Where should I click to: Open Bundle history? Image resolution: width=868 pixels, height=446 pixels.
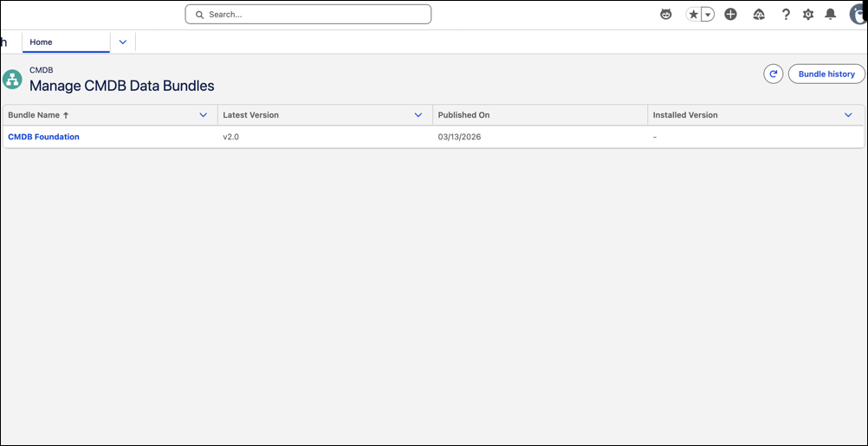826,74
